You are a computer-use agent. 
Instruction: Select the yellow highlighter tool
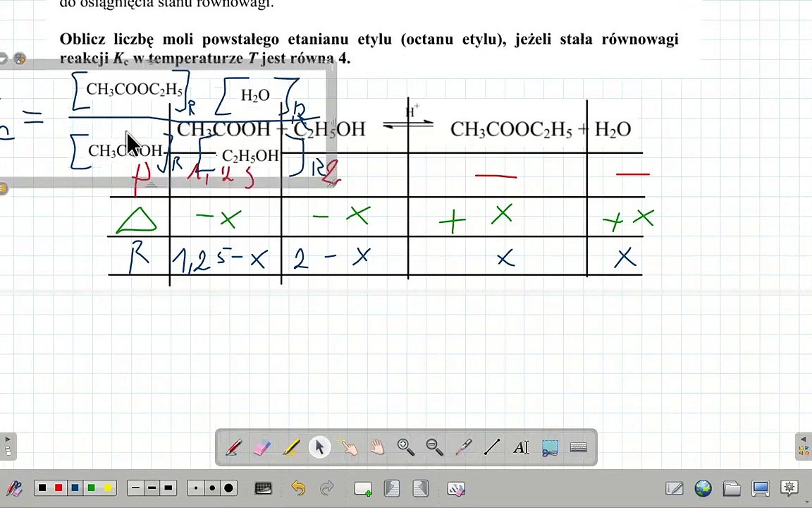(x=291, y=447)
